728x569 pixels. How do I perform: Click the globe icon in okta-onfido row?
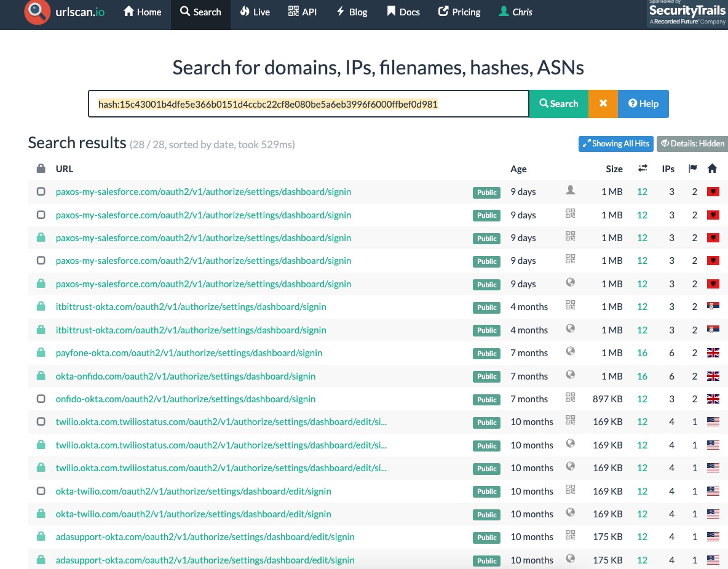pos(571,375)
